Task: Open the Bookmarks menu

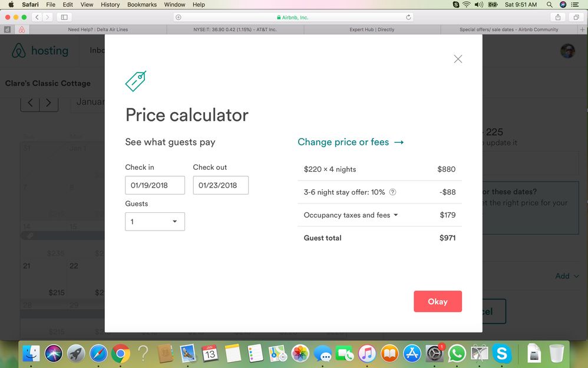Action: click(x=142, y=4)
